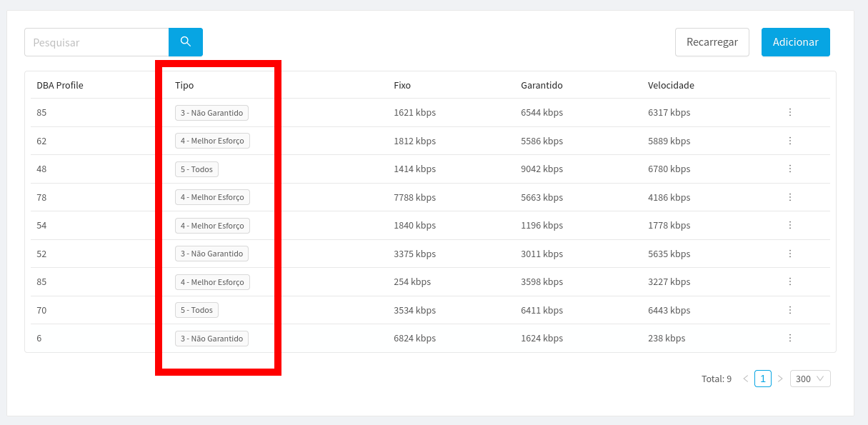Expand the 300 page size dropdown
Viewport: 868px width, 425px height.
pos(810,379)
